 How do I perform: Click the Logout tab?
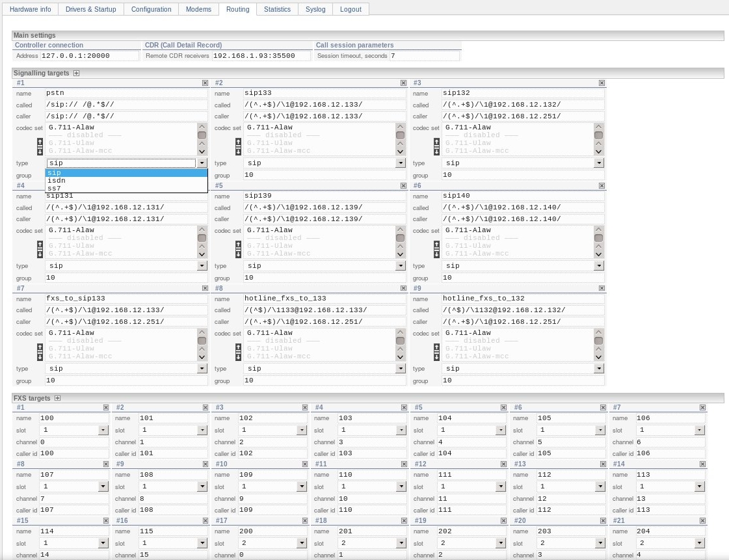pyautogui.click(x=351, y=9)
